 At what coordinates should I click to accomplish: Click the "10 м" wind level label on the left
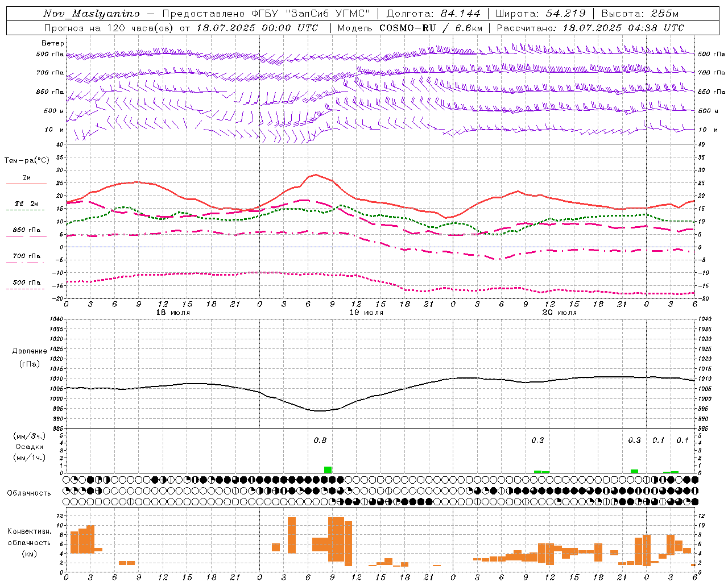[55, 130]
